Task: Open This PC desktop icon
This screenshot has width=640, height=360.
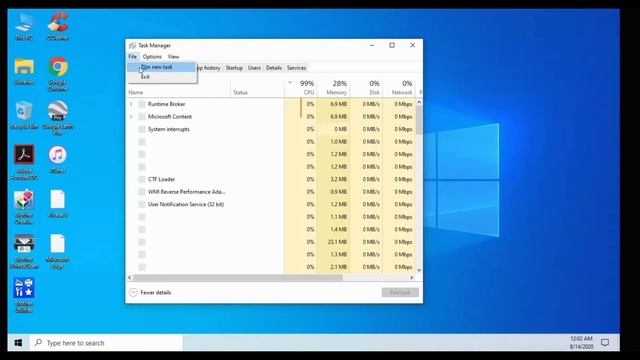Action: [24, 26]
